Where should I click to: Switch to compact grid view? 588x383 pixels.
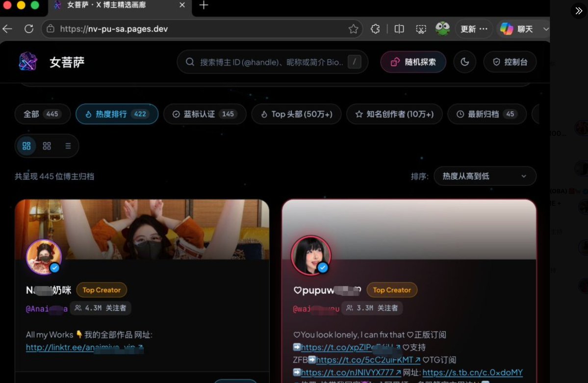point(47,146)
